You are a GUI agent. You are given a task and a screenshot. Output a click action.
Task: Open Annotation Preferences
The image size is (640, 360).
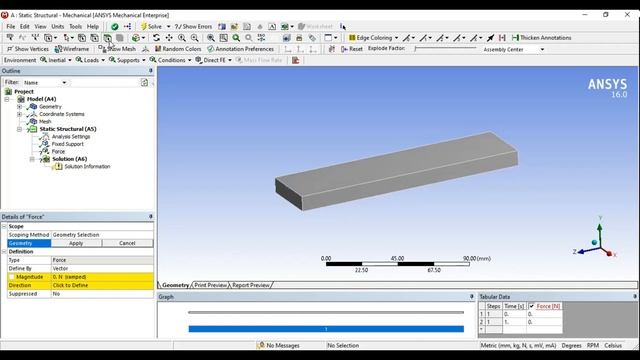coord(240,49)
